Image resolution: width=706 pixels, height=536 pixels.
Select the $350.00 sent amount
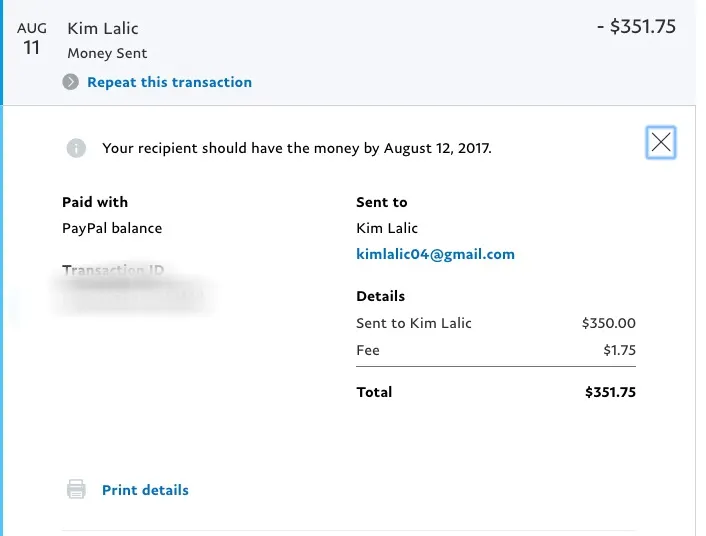coord(608,323)
